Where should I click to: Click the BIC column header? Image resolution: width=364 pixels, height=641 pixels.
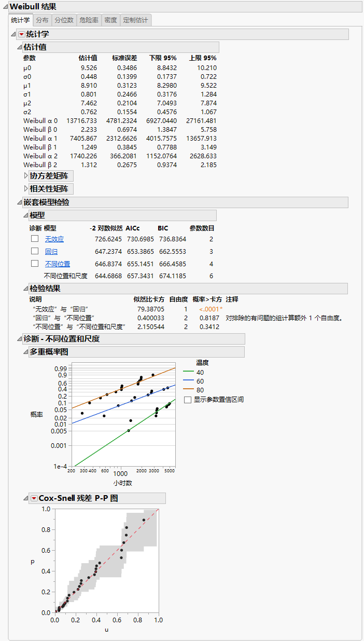(x=163, y=228)
